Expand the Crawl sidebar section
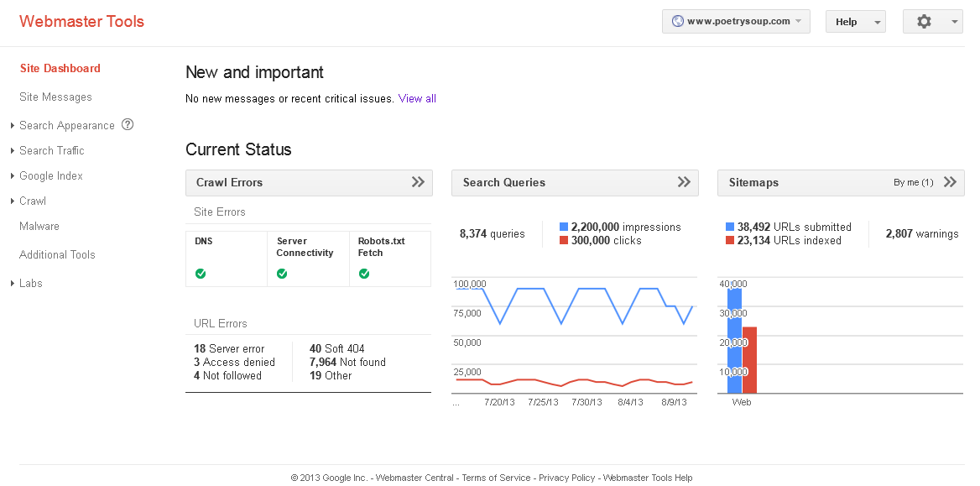The width and height of the screenshot is (980, 486). pos(13,201)
